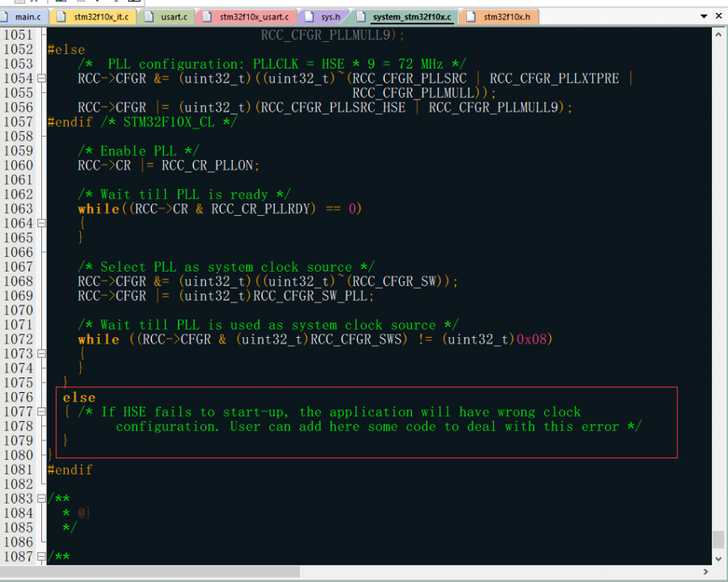The image size is (728, 582).
Task: Click line number 1076 in the gutter
Action: [x=19, y=398]
